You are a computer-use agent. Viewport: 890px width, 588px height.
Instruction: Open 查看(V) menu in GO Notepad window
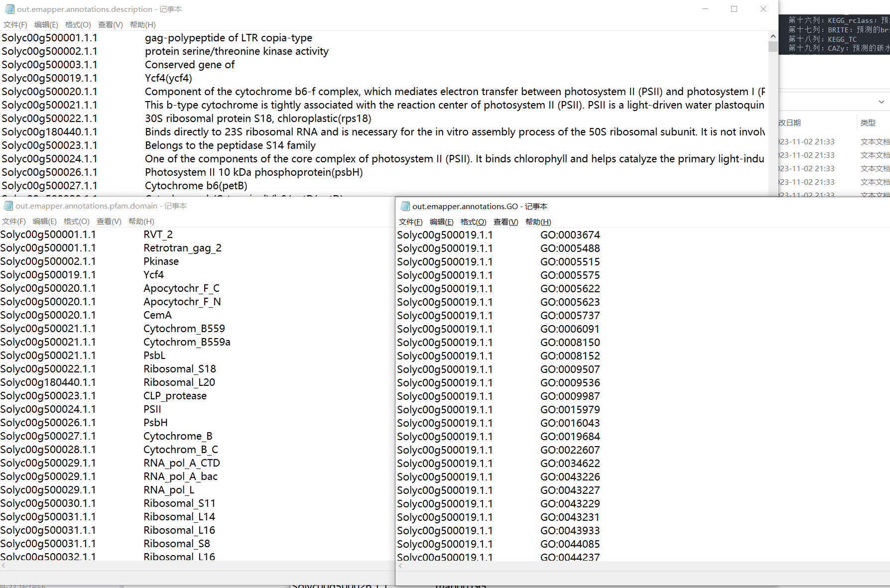(506, 222)
